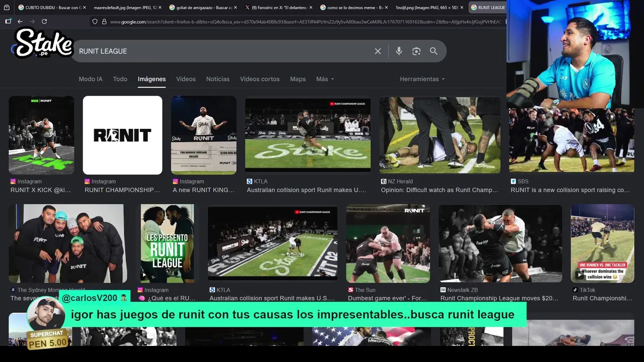The height and width of the screenshot is (362, 644).
Task: Reload the current page
Action: point(44,22)
